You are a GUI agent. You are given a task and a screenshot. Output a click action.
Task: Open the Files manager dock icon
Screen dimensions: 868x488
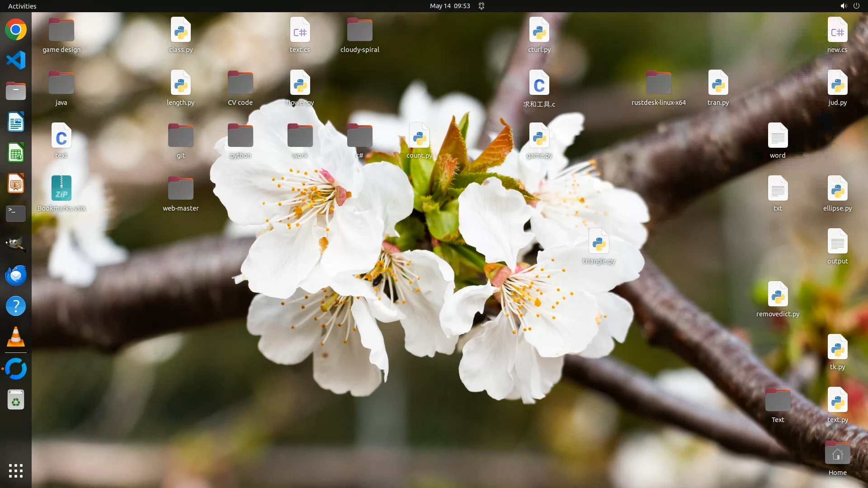pos(16,91)
